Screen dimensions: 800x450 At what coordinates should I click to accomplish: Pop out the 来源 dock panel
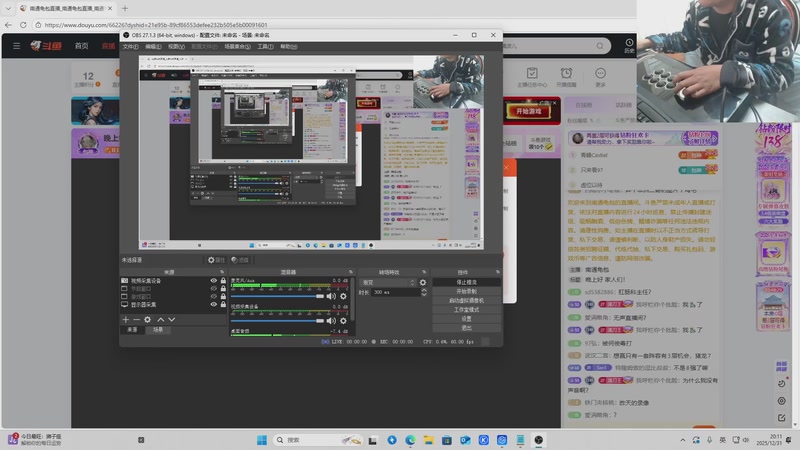(x=222, y=272)
